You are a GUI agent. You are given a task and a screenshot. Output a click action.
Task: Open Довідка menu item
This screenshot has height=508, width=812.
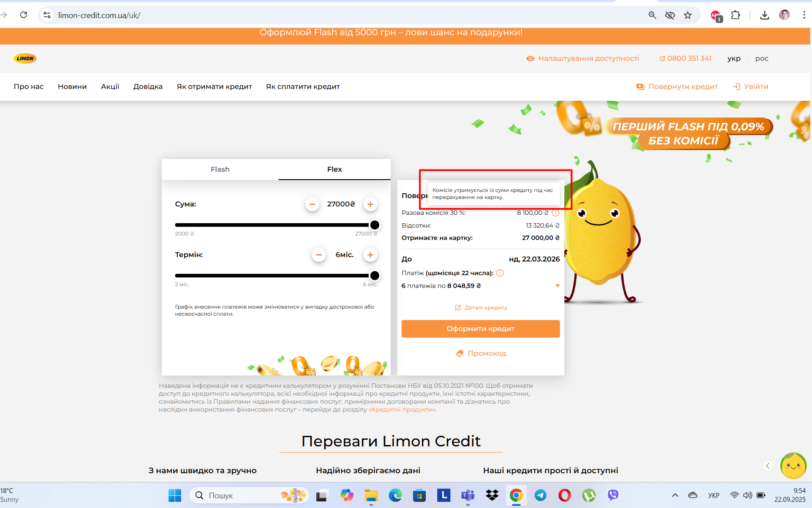click(x=148, y=87)
